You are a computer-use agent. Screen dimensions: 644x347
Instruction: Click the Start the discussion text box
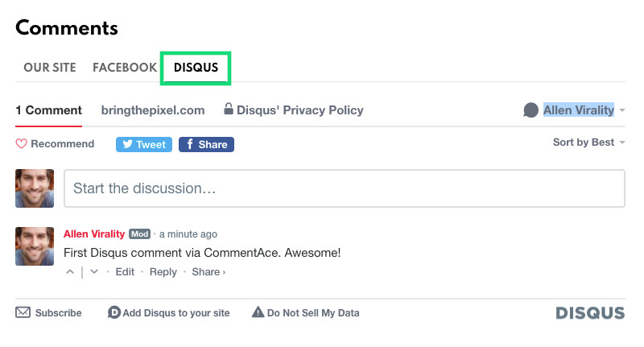tap(345, 188)
